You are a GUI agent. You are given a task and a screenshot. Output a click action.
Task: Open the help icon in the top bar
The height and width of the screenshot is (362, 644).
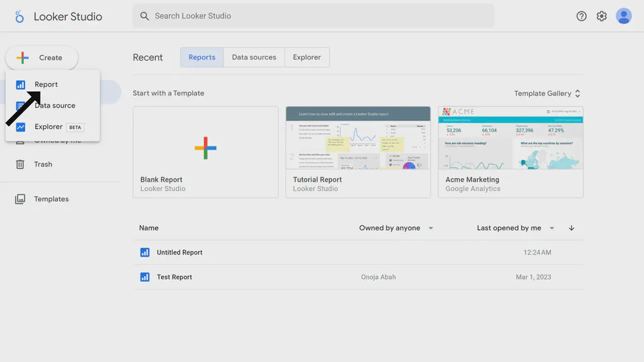[x=581, y=16]
